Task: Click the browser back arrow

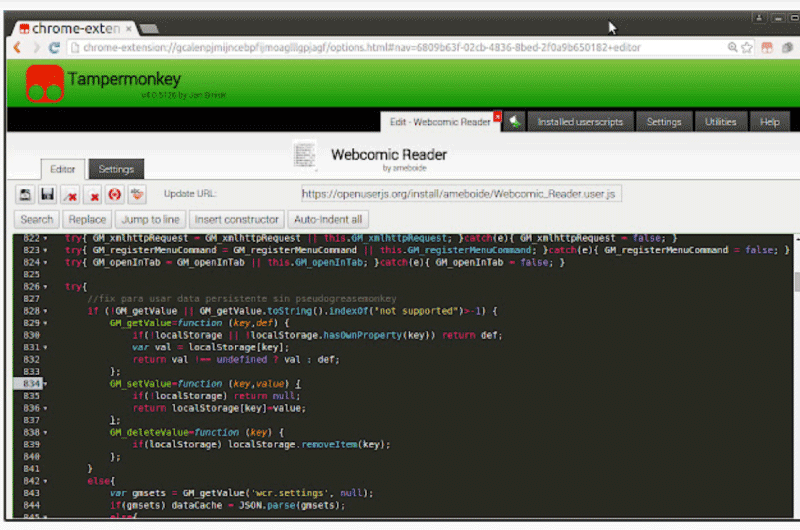Action: pyautogui.click(x=17, y=47)
